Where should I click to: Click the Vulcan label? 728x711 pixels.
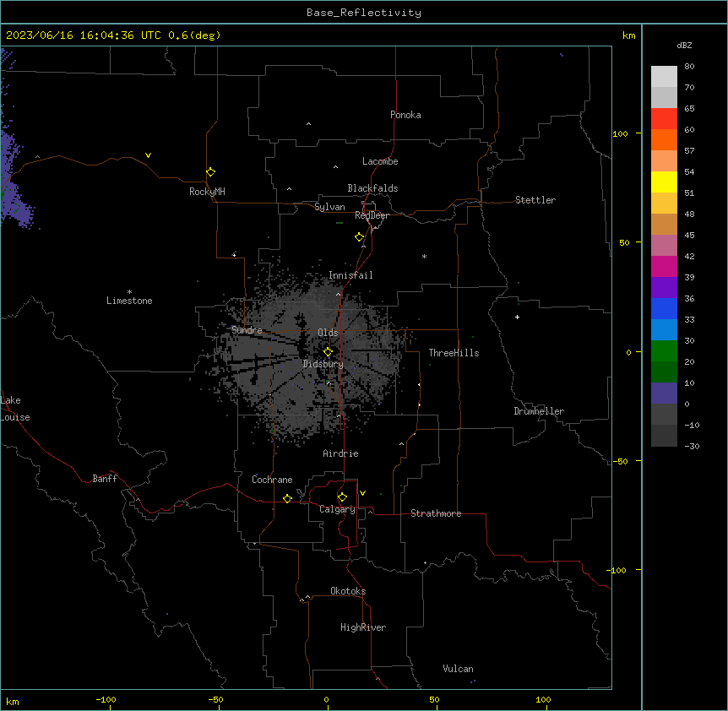[x=459, y=669]
